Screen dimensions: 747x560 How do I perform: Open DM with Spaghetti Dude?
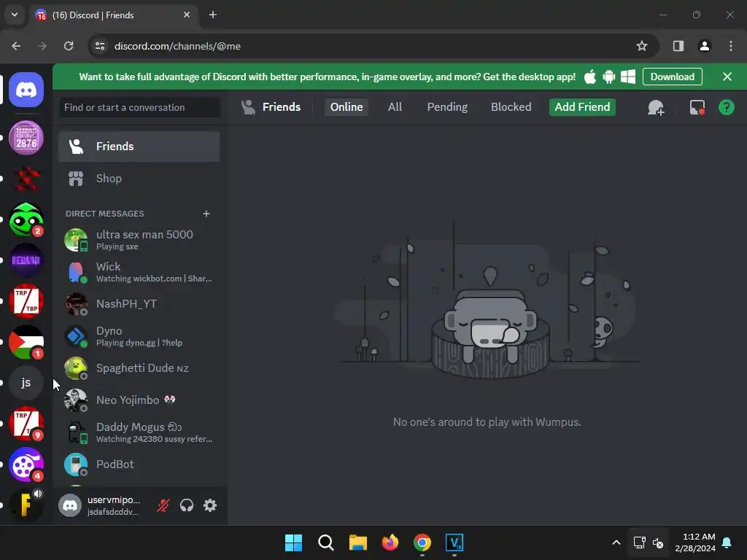coord(139,368)
